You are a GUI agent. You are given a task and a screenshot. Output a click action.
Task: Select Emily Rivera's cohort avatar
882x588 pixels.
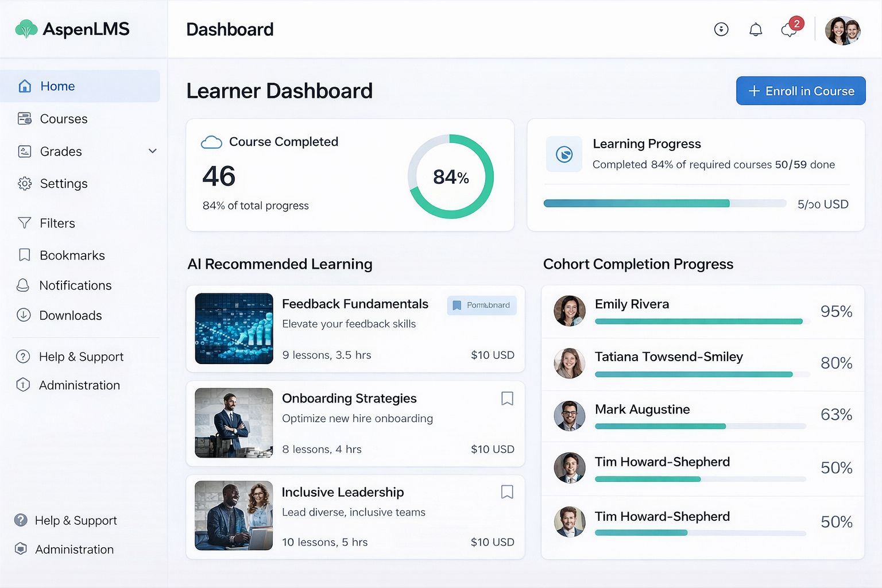(569, 311)
